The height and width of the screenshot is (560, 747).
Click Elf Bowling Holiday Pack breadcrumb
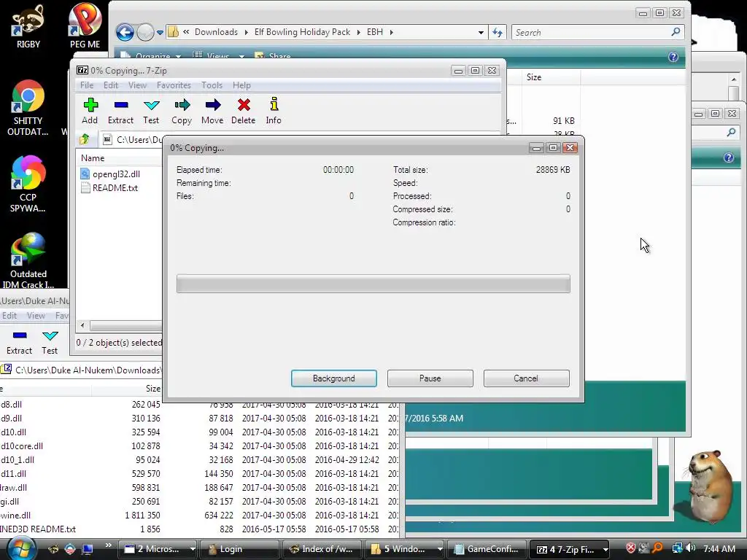(302, 32)
